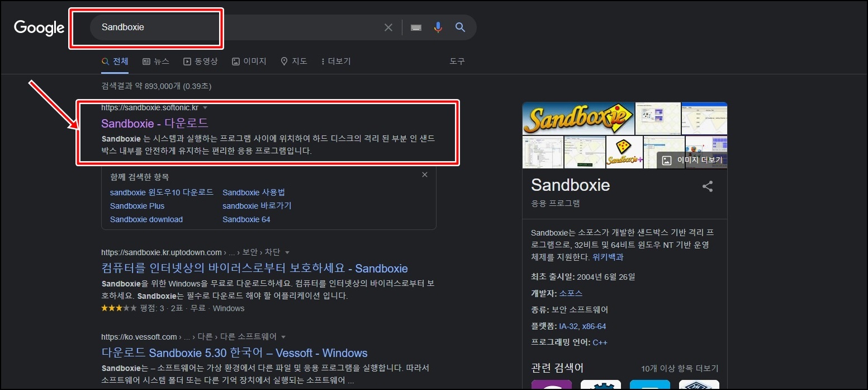Click related search Sandboxie 사용법
Viewport: 868px width, 390px height.
[254, 192]
